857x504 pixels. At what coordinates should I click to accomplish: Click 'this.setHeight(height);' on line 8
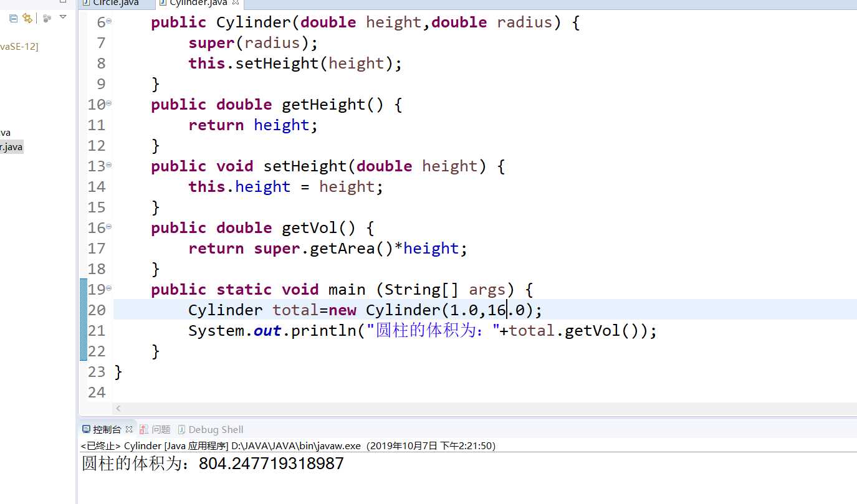pyautogui.click(x=295, y=64)
